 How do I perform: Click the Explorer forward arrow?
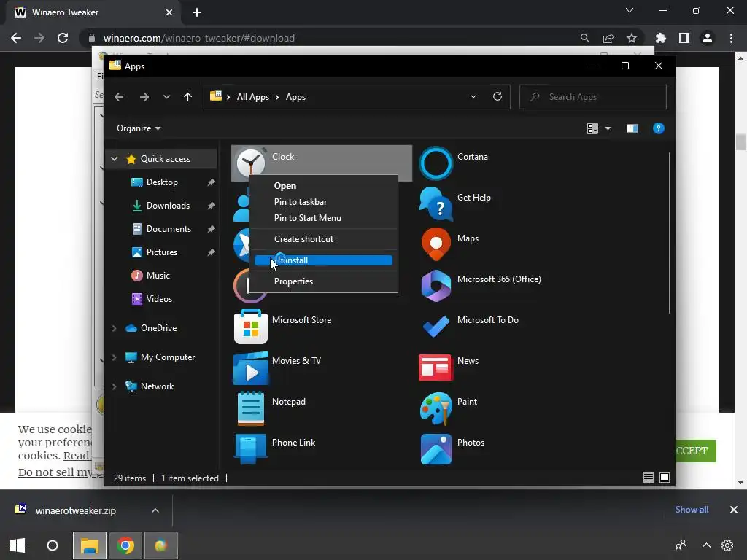[144, 97]
